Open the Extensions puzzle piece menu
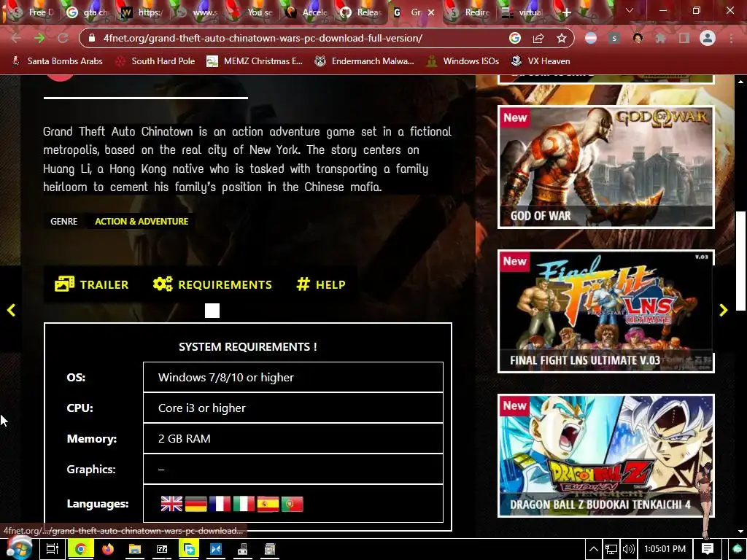 point(660,38)
